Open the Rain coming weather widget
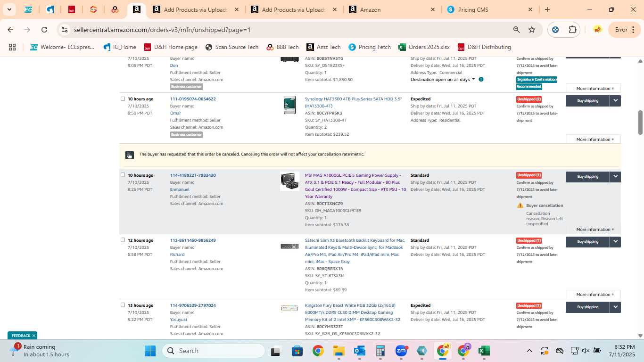Image resolution: width=644 pixels, height=362 pixels. [40, 351]
